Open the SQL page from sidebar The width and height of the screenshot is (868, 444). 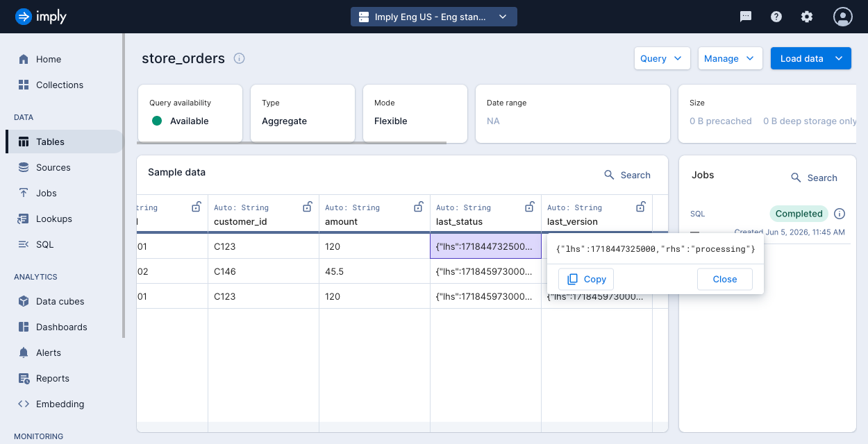coord(44,244)
